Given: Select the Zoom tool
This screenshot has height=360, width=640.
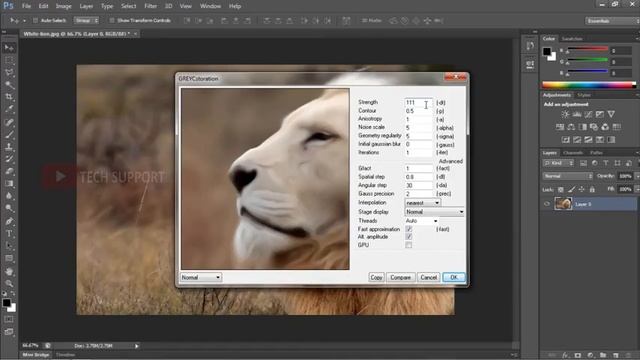Looking at the screenshot, I should pos(9,283).
